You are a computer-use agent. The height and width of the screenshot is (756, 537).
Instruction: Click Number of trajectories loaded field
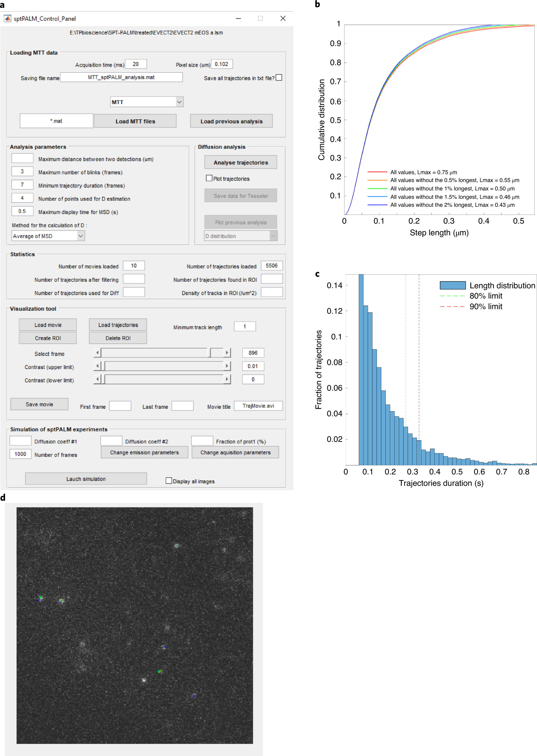(272, 266)
